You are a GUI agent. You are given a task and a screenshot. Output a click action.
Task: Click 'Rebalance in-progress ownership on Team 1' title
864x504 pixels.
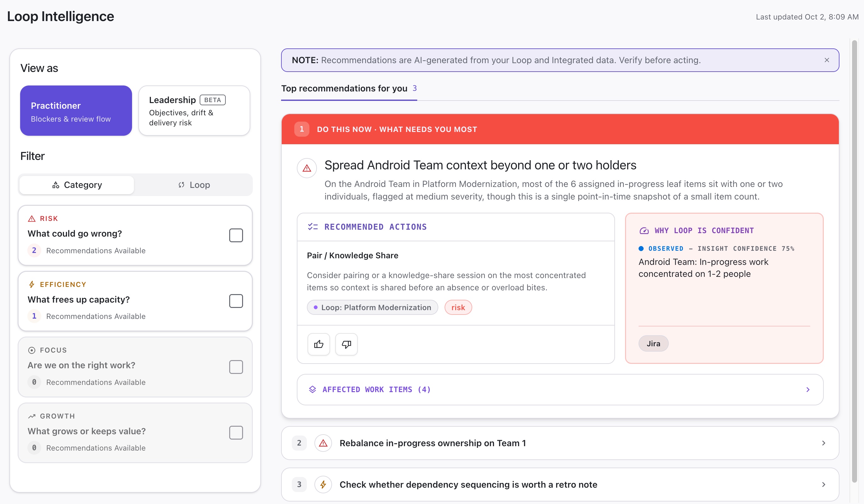433,443
